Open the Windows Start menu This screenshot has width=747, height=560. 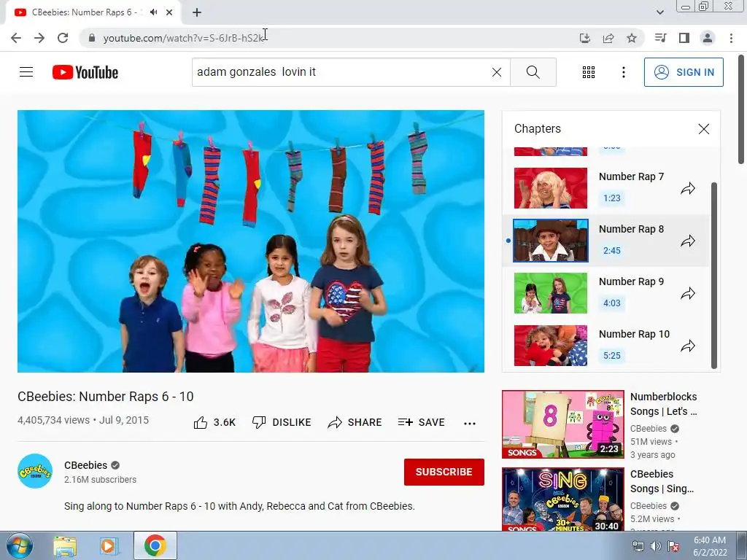18,545
